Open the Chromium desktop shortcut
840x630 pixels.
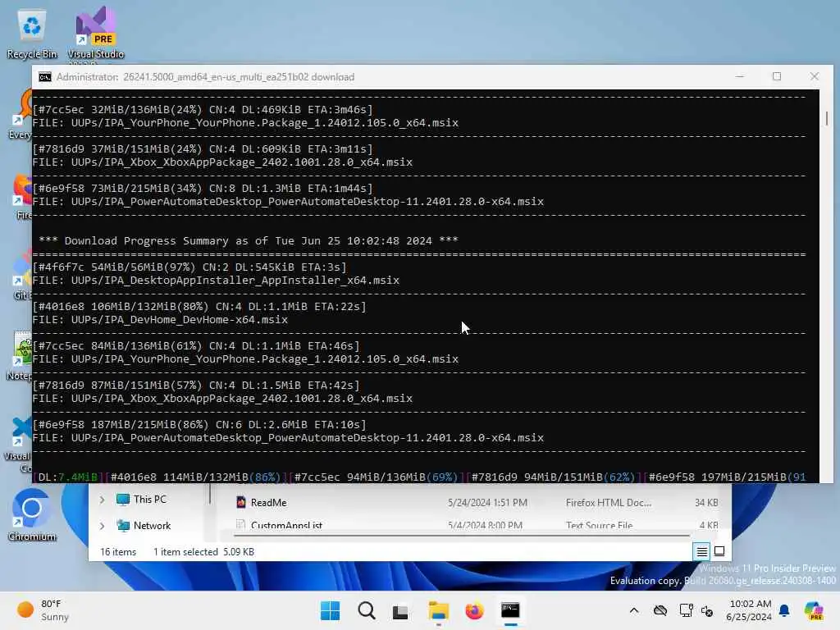32,514
